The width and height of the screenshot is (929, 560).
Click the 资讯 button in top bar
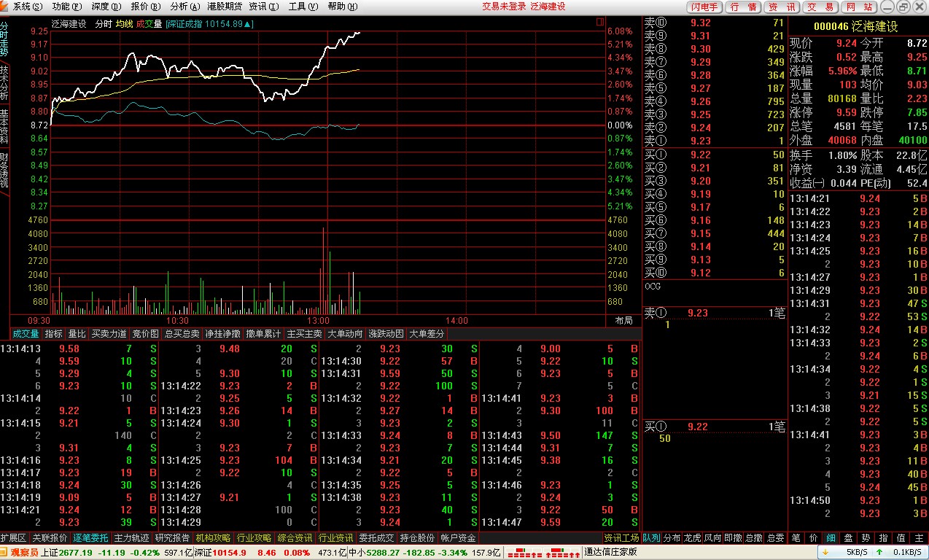pyautogui.click(x=782, y=7)
